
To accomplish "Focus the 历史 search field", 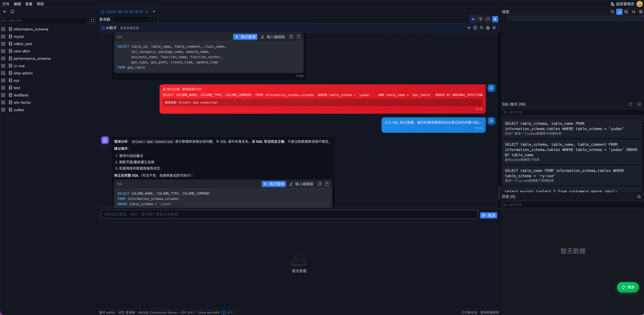I will tap(572, 205).
